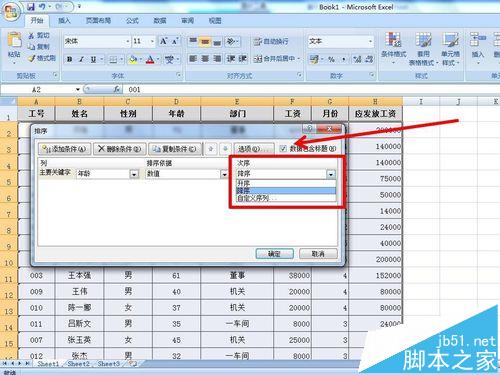Open the font name dropdown
Image resolution: width=500 pixels, height=375 pixels.
[x=128, y=41]
